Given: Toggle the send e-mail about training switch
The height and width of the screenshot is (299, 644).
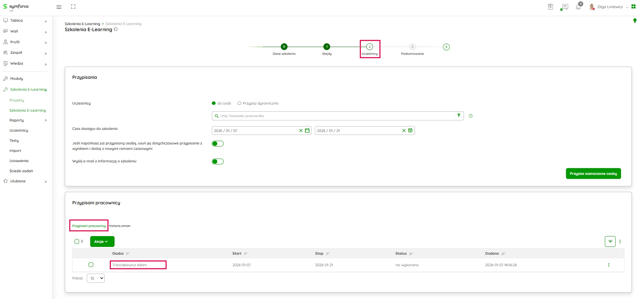Looking at the screenshot, I should coord(218,161).
